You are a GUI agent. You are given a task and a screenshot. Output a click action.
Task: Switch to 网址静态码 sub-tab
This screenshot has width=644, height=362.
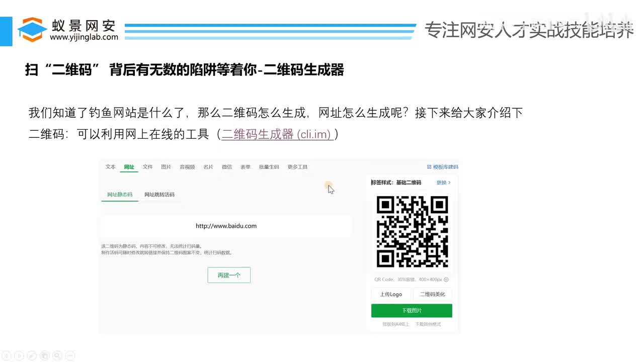coord(120,195)
